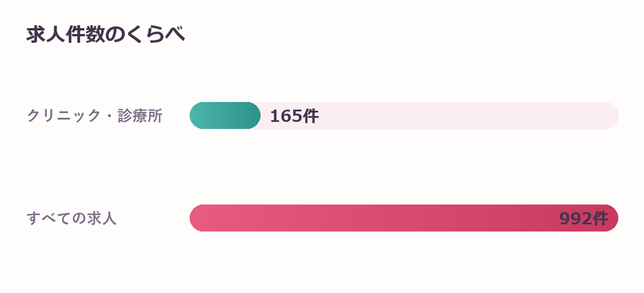Image resolution: width=644 pixels, height=293 pixels.
Task: Click the rounded right end of pale track
Action: [611, 115]
